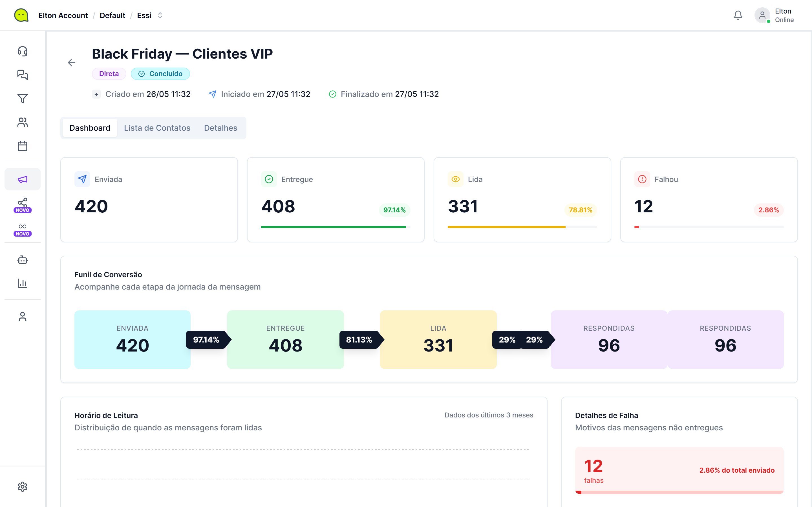Click the Entregue green progress bar
Viewport: 812px width, 507px height.
point(336,227)
